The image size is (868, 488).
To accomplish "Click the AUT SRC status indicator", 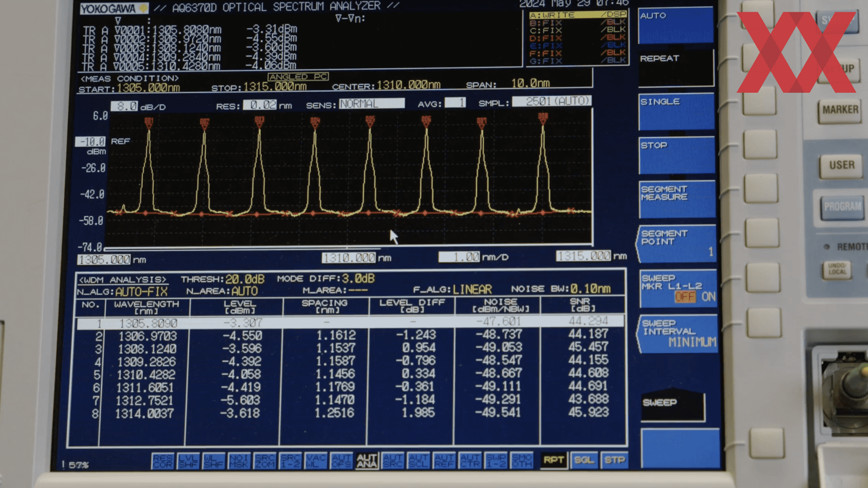I will point(393,461).
